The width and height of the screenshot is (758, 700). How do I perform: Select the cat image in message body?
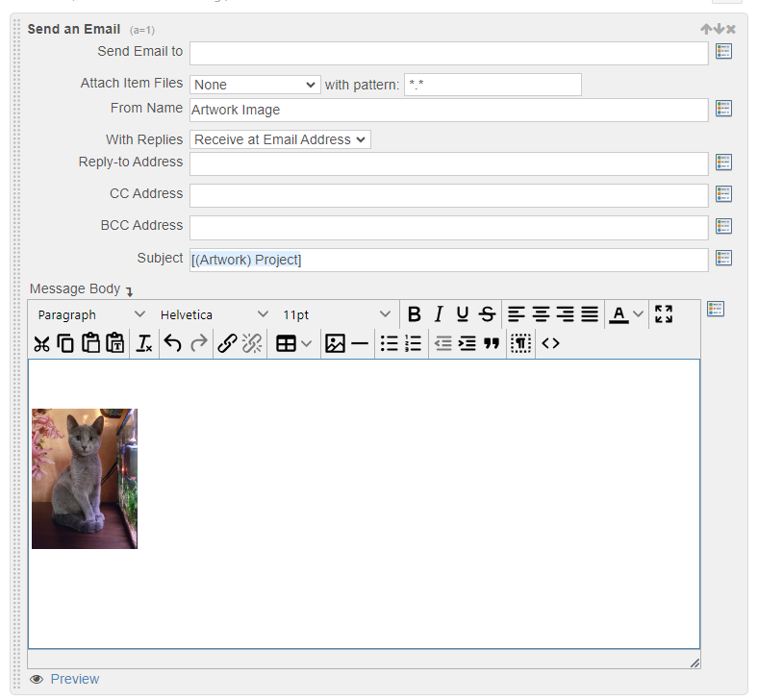pyautogui.click(x=85, y=479)
